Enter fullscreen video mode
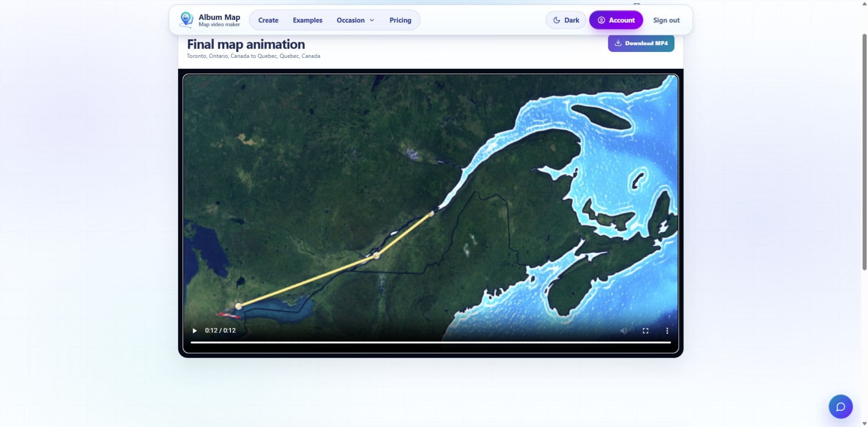 tap(645, 331)
